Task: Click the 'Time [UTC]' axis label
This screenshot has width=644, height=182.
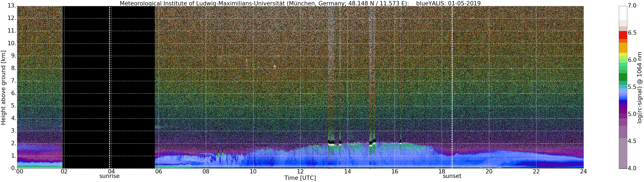Action: [x=300, y=178]
